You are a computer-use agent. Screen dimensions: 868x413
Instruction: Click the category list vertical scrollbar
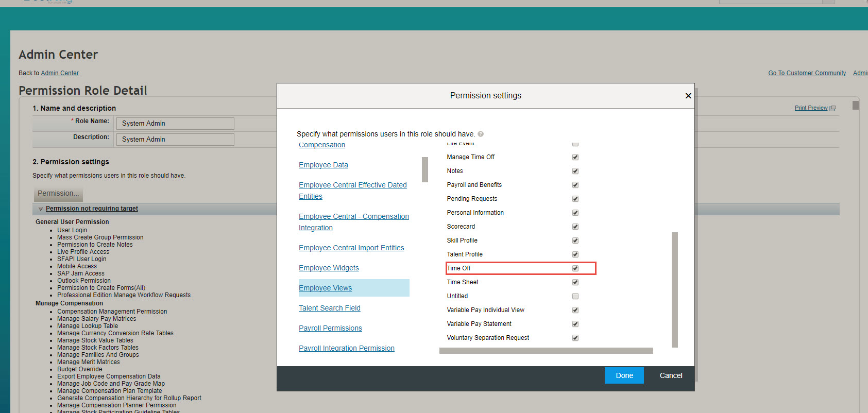(x=425, y=169)
